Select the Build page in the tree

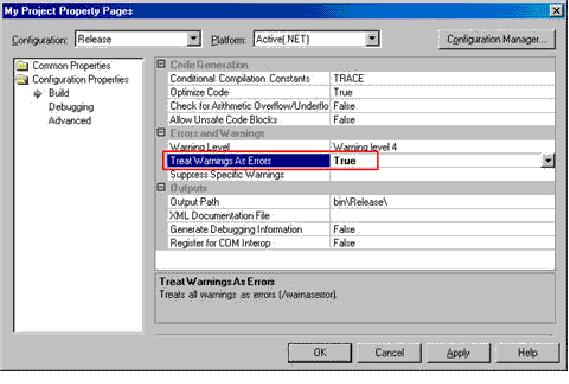[x=59, y=93]
